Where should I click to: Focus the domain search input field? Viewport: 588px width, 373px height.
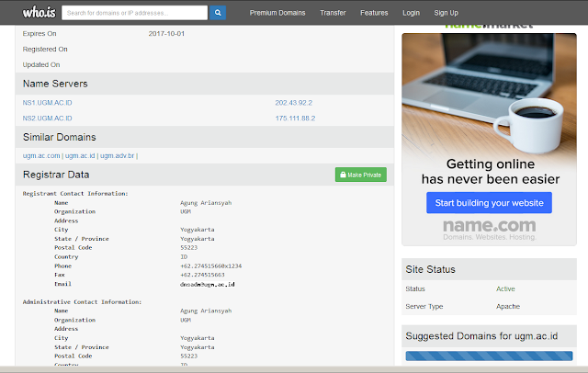click(x=135, y=13)
